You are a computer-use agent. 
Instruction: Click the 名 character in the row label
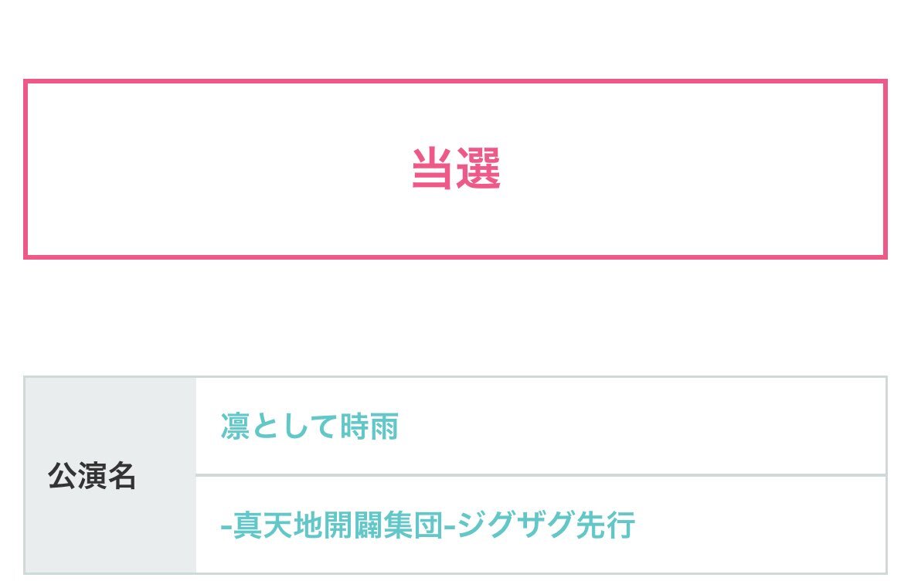(121, 477)
